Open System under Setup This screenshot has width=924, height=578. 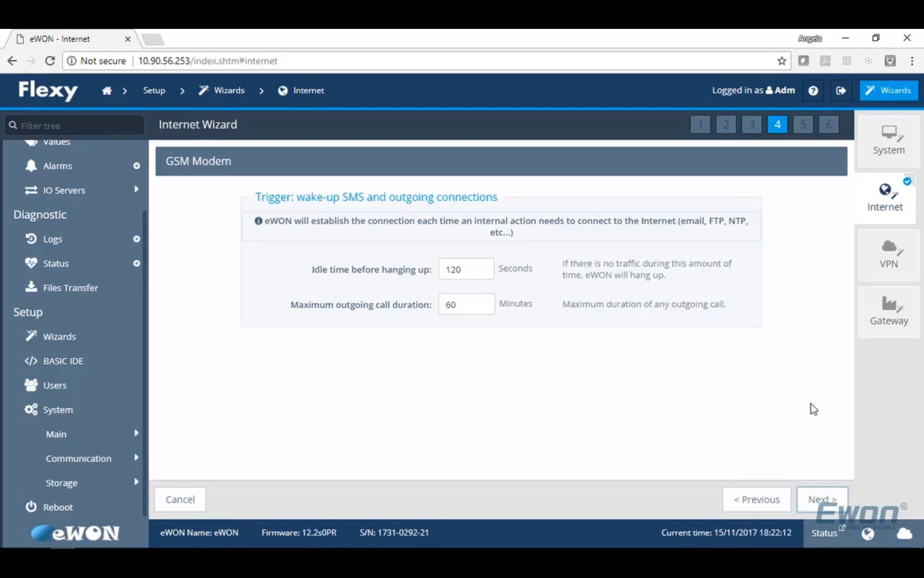(58, 410)
